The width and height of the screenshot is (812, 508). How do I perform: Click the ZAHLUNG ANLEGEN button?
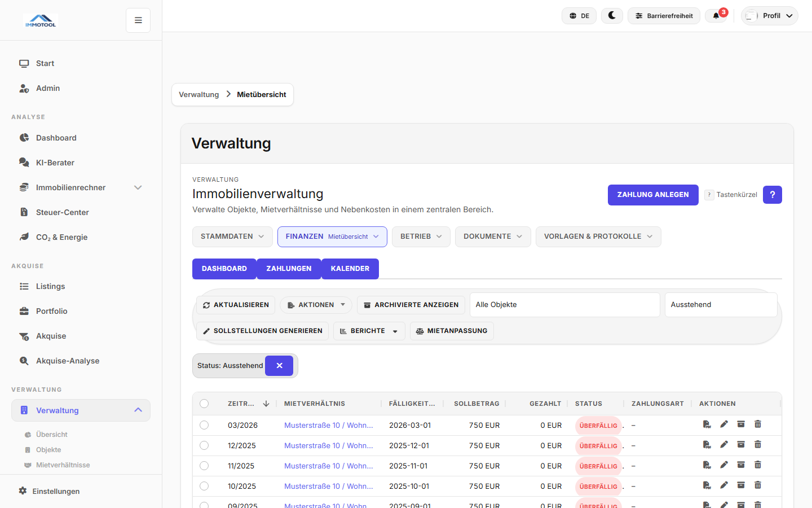point(652,195)
